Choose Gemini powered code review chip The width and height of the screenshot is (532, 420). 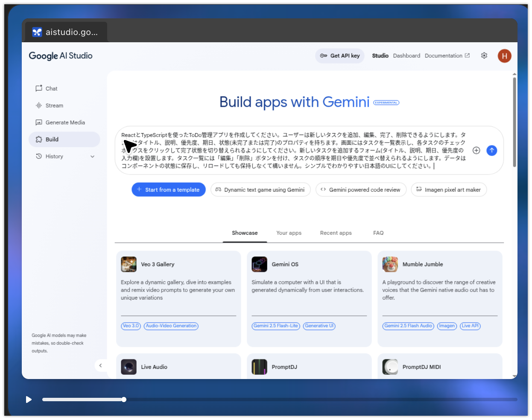coord(361,190)
